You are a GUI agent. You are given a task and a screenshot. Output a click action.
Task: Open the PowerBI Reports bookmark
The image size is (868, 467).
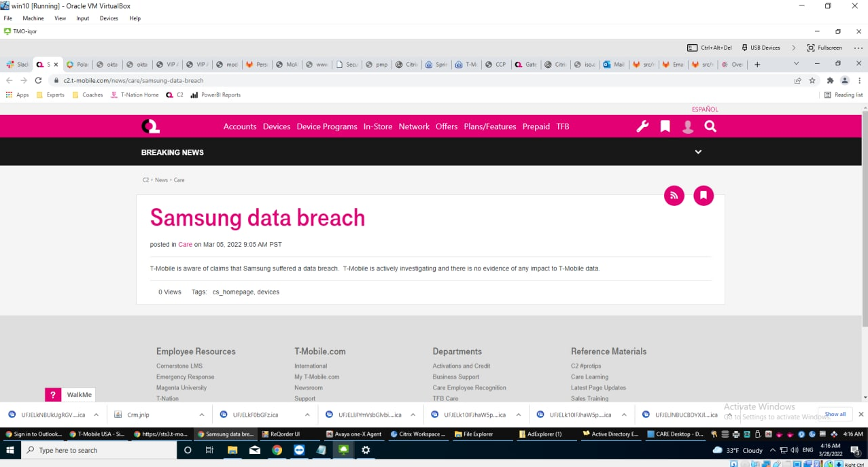[x=215, y=95]
